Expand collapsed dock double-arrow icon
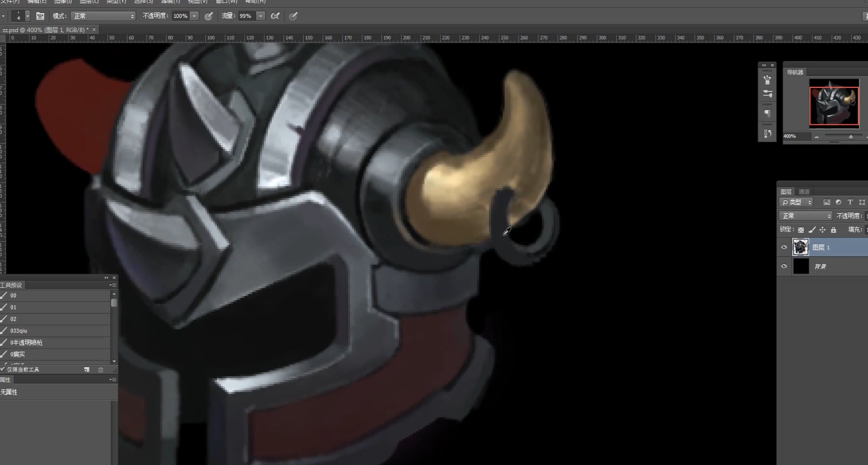Image resolution: width=868 pixels, height=465 pixels. (x=764, y=65)
